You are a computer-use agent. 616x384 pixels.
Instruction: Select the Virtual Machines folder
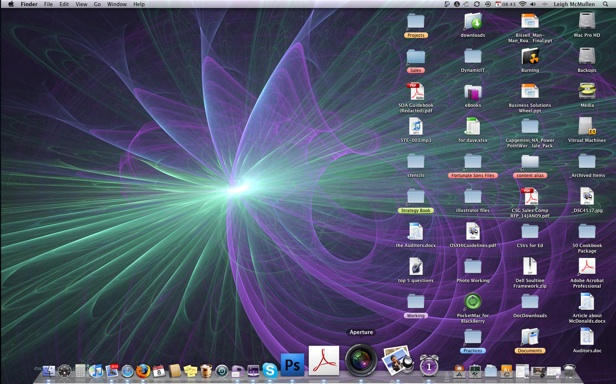[x=587, y=126]
